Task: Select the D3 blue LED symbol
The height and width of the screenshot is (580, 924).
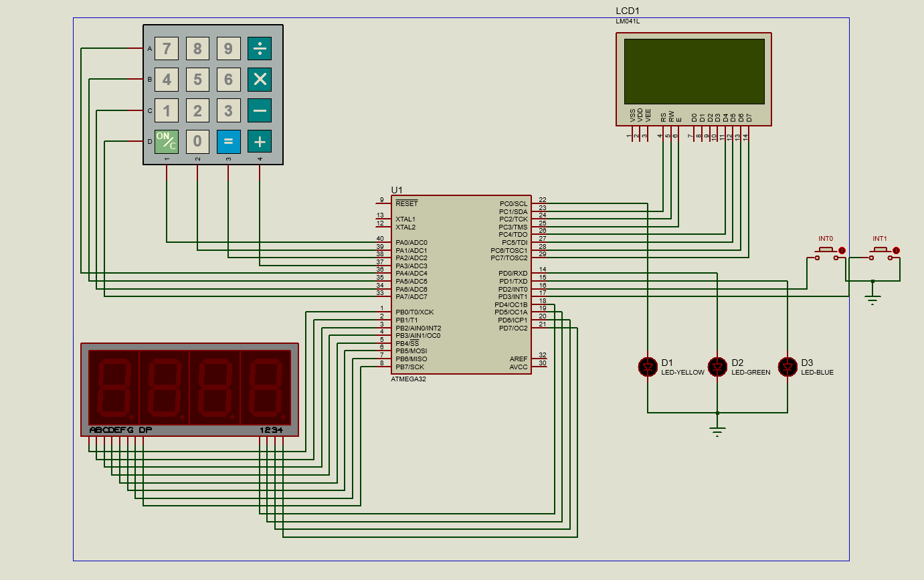Action: pos(788,366)
